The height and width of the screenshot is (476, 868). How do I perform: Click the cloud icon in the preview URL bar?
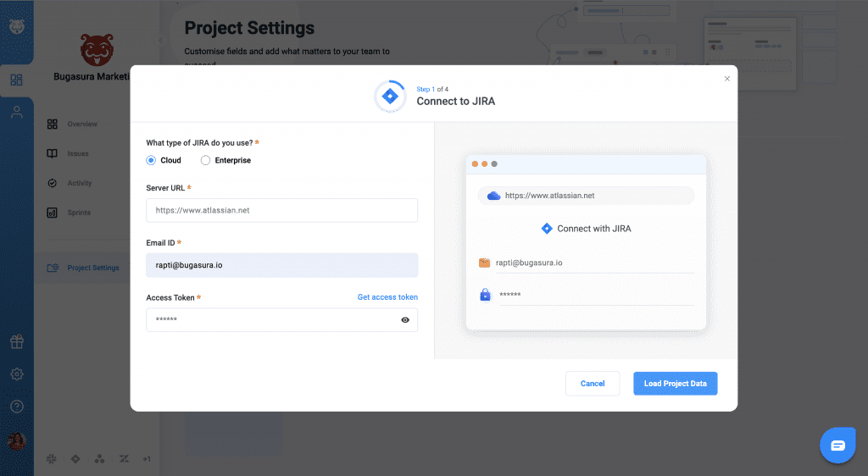494,196
